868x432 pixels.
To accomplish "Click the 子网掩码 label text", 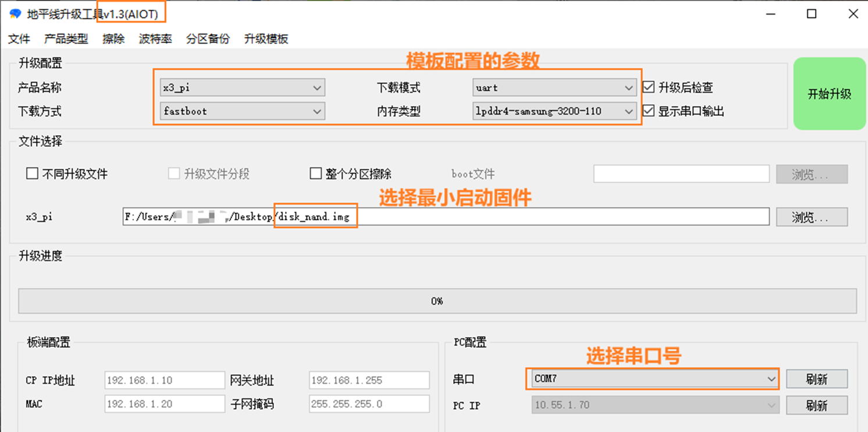I will click(x=252, y=404).
